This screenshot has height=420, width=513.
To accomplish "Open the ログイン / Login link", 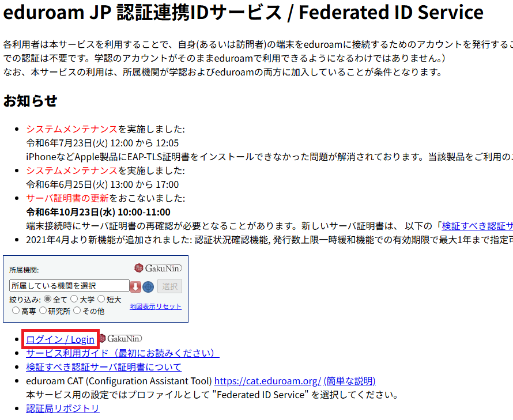I will pos(60,339).
